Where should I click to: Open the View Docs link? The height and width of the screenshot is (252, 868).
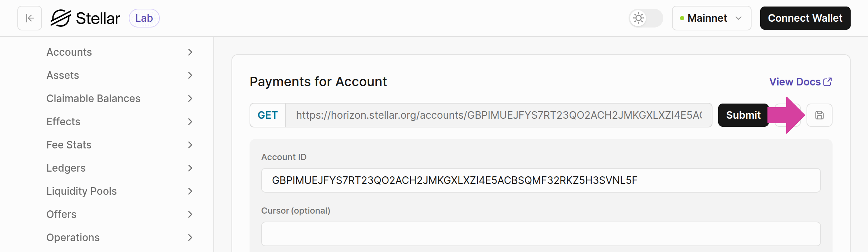[x=800, y=82]
